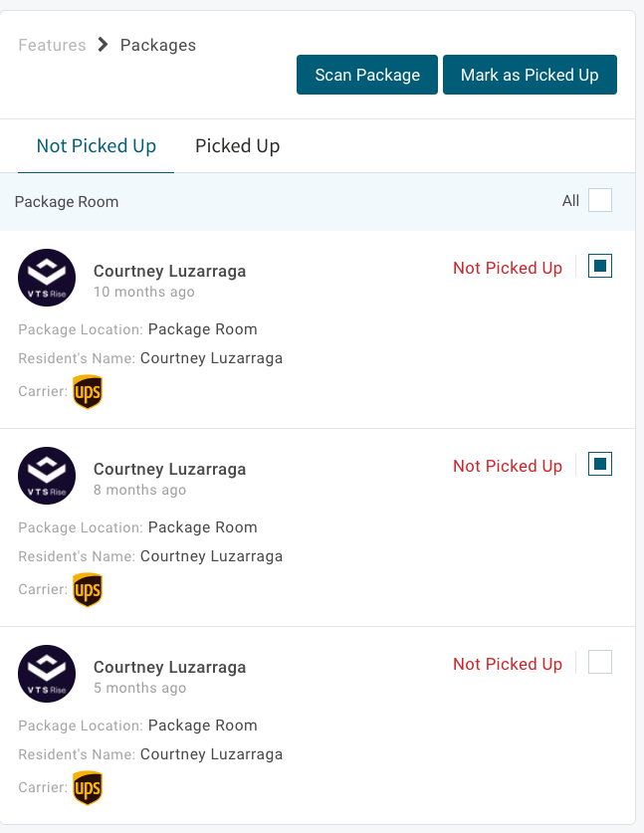Click the Mark as Picked Up button
The height and width of the screenshot is (833, 644).
click(530, 76)
